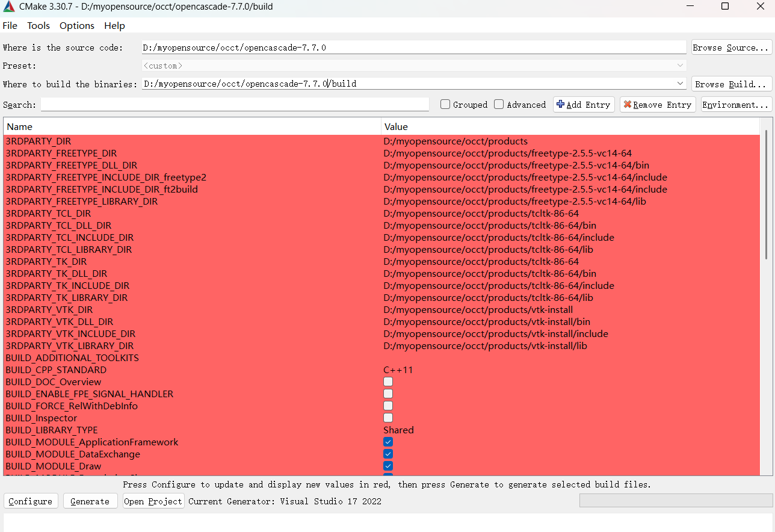Viewport: 775px width, 532px height.
Task: Select the 3RDPARTY_DIR entry row
Action: [181, 141]
